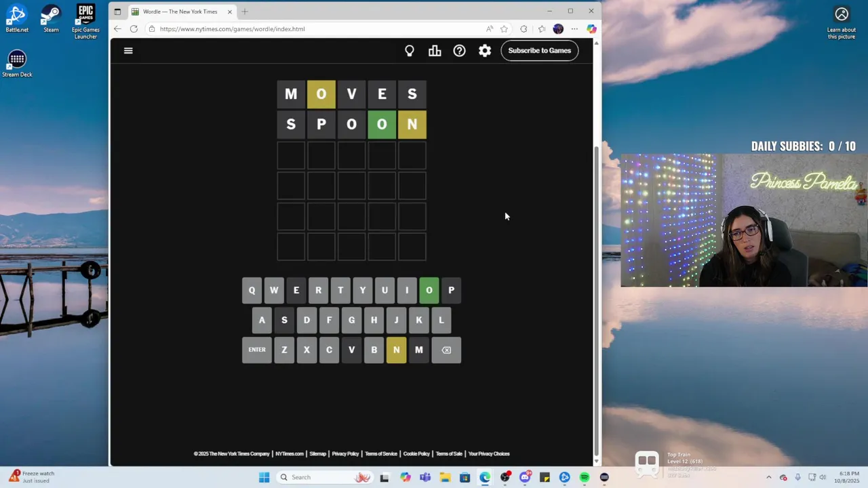Open the favorites list icon in toolbar

click(541, 29)
